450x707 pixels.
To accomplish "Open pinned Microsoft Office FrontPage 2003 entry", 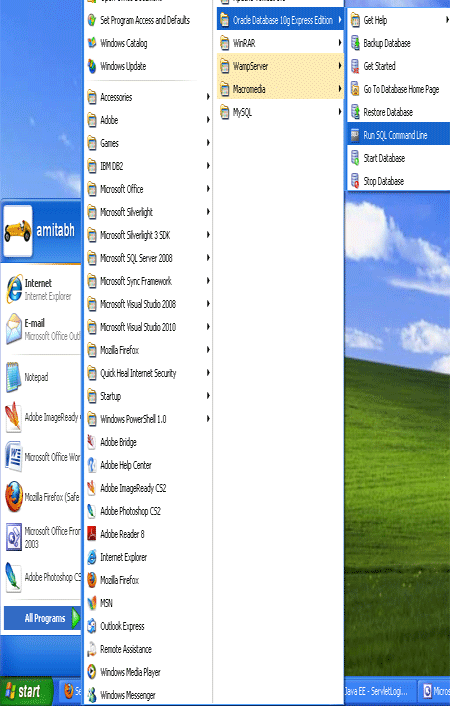I will 42,537.
